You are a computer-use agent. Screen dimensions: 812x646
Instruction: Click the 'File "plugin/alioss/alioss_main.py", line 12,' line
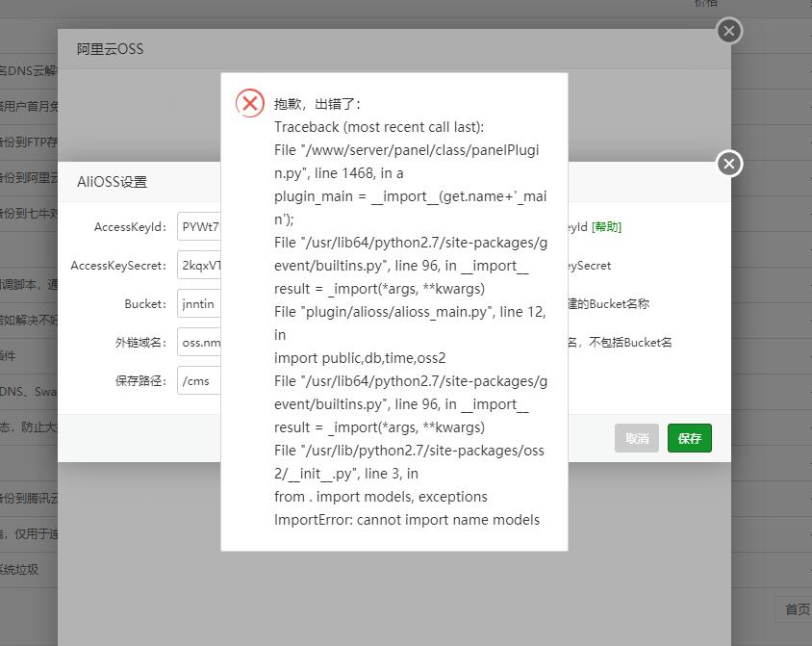tap(410, 312)
